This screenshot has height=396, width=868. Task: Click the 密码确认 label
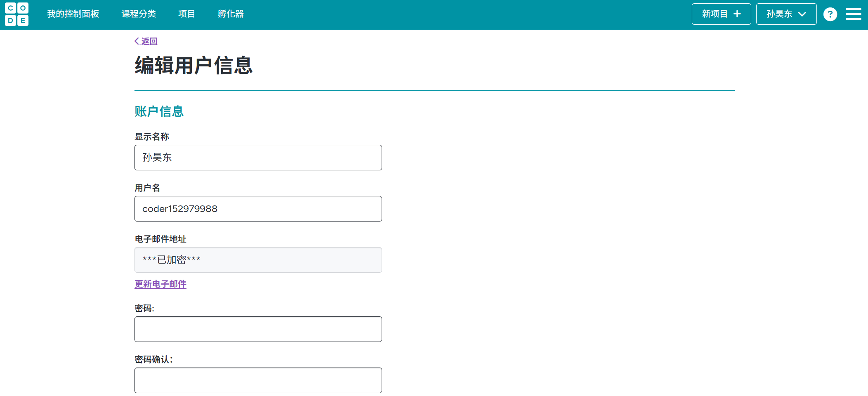pyautogui.click(x=153, y=359)
